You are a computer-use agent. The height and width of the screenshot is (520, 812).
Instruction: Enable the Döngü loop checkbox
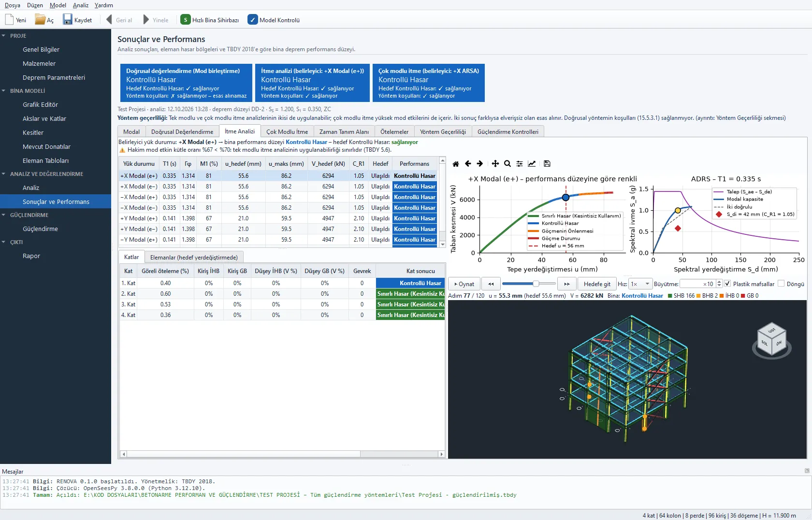point(781,284)
